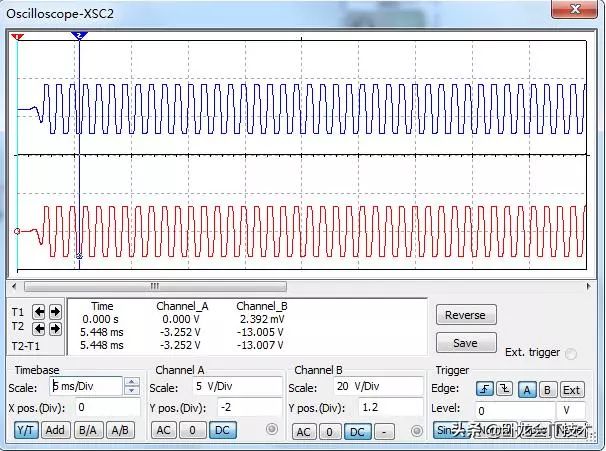The height and width of the screenshot is (451, 606).
Task: Set trigger source to channel B
Action: point(547,390)
